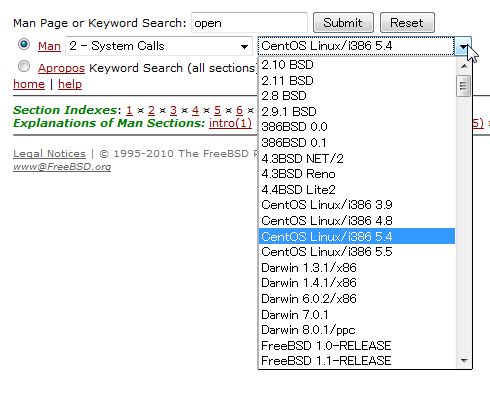Choose '2.8 BSD' from the list

coord(357,96)
